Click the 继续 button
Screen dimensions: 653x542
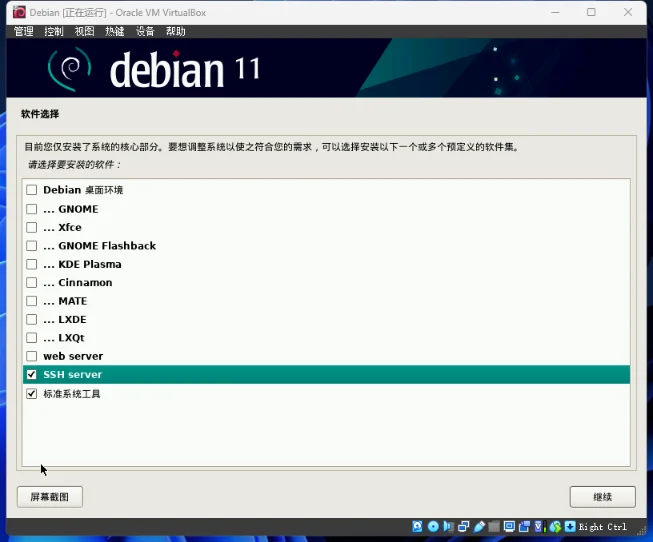point(603,497)
